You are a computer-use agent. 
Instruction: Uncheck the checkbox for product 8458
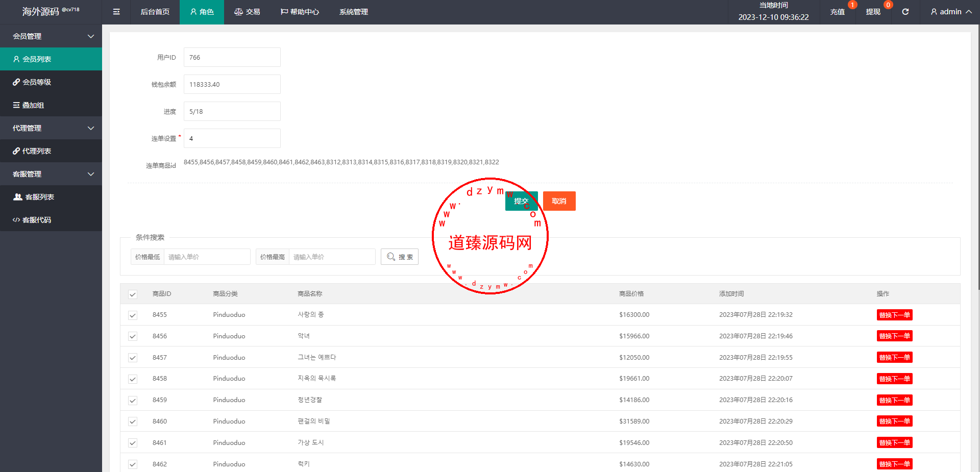coord(133,379)
